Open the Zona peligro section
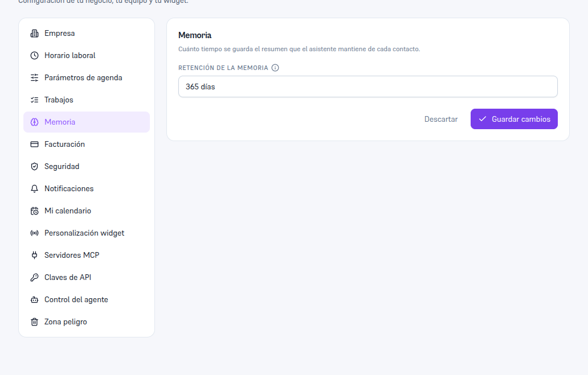The width and height of the screenshot is (588, 375). (87, 322)
